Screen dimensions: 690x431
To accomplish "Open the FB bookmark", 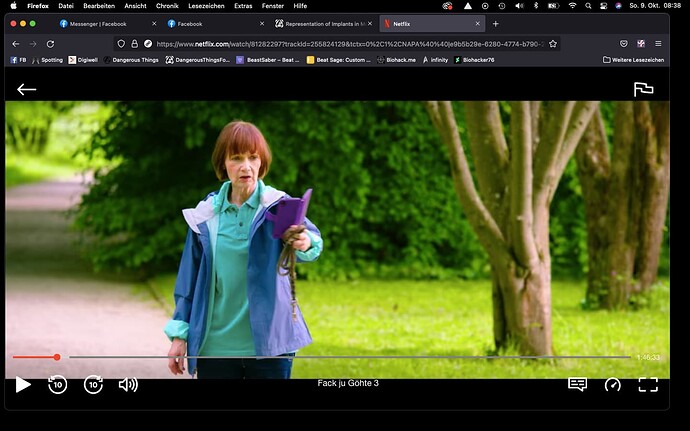I will point(18,60).
